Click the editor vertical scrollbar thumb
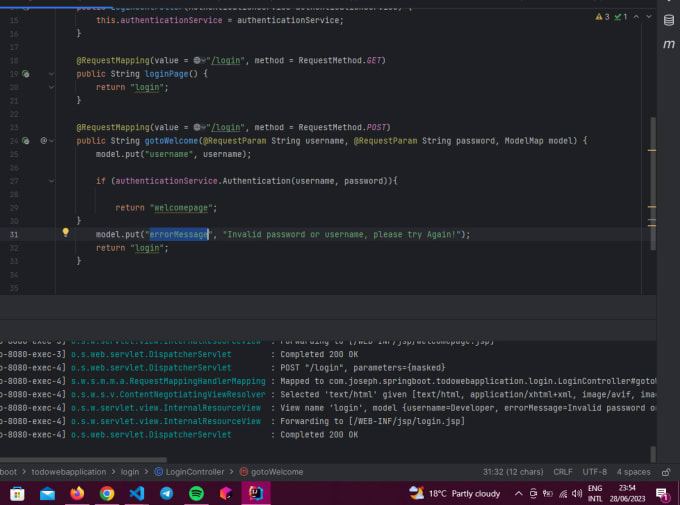This screenshot has width=680, height=505. click(653, 183)
